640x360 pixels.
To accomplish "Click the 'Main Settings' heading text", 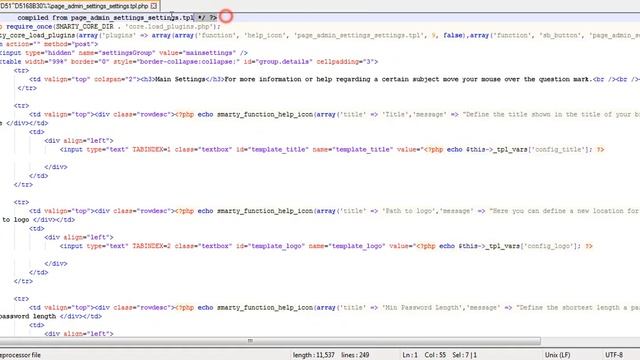I will click(x=180, y=80).
